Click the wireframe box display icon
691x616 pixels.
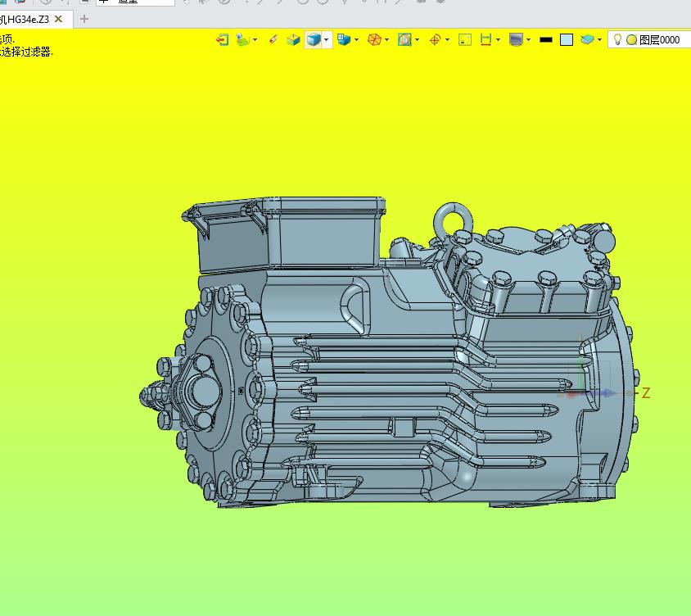point(293,40)
